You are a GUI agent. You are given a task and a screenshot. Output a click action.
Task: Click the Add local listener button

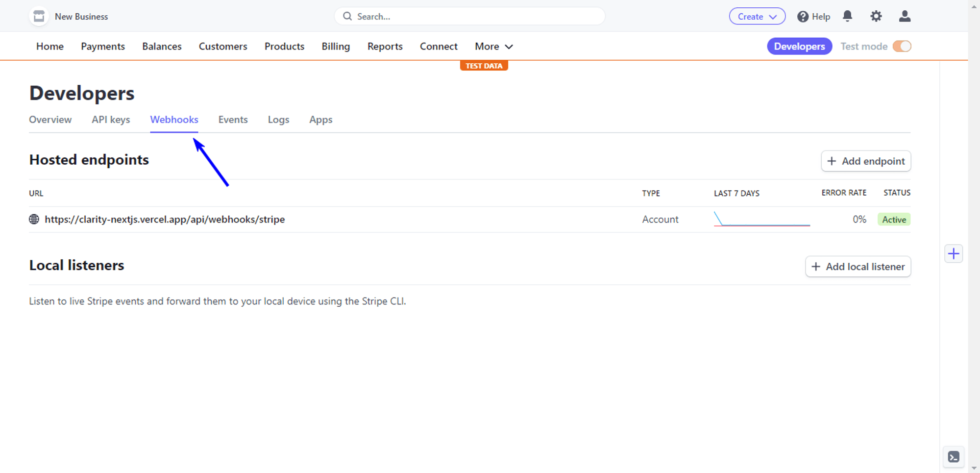click(x=857, y=267)
